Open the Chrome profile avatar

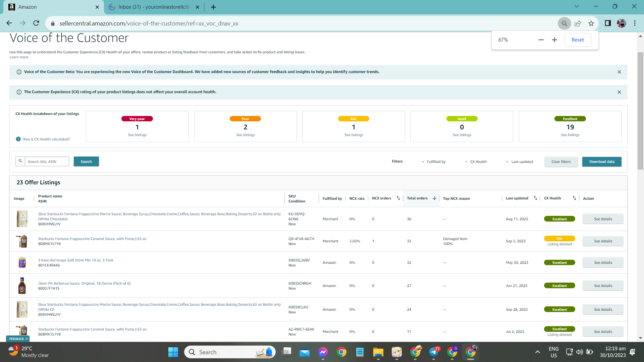tap(622, 23)
